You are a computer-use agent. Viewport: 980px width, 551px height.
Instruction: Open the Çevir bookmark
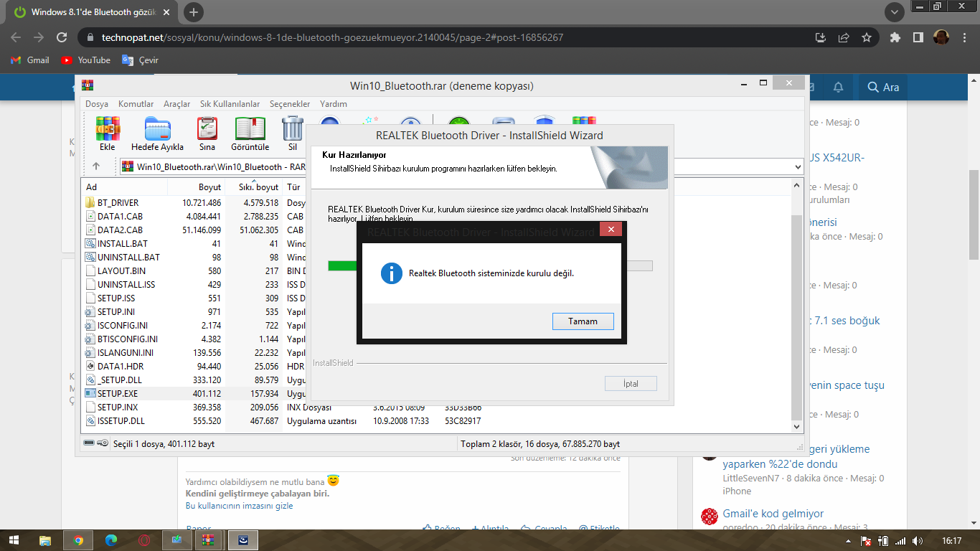[140, 60]
